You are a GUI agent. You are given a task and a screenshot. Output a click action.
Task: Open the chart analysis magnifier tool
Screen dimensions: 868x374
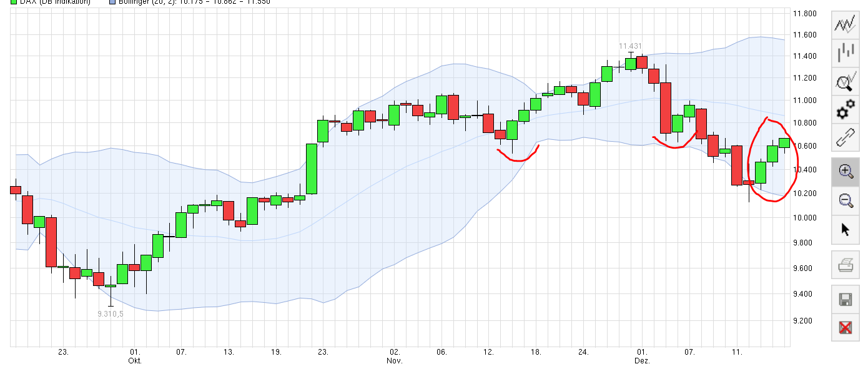point(846,82)
